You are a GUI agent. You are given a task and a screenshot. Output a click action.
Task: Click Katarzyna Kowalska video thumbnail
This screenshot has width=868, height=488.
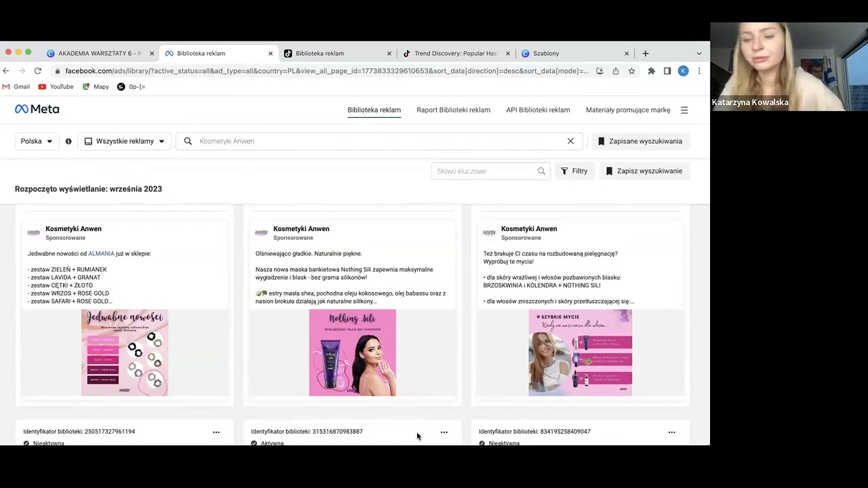tap(789, 66)
